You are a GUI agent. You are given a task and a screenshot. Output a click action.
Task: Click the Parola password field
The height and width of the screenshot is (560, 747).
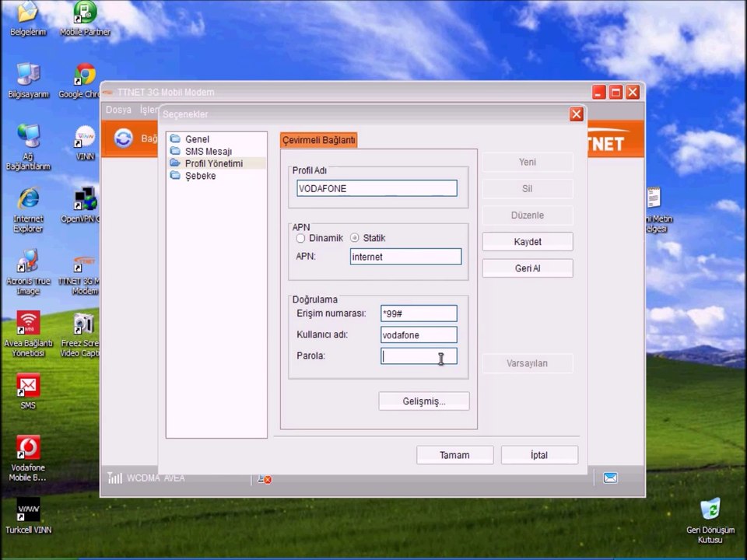click(x=419, y=356)
